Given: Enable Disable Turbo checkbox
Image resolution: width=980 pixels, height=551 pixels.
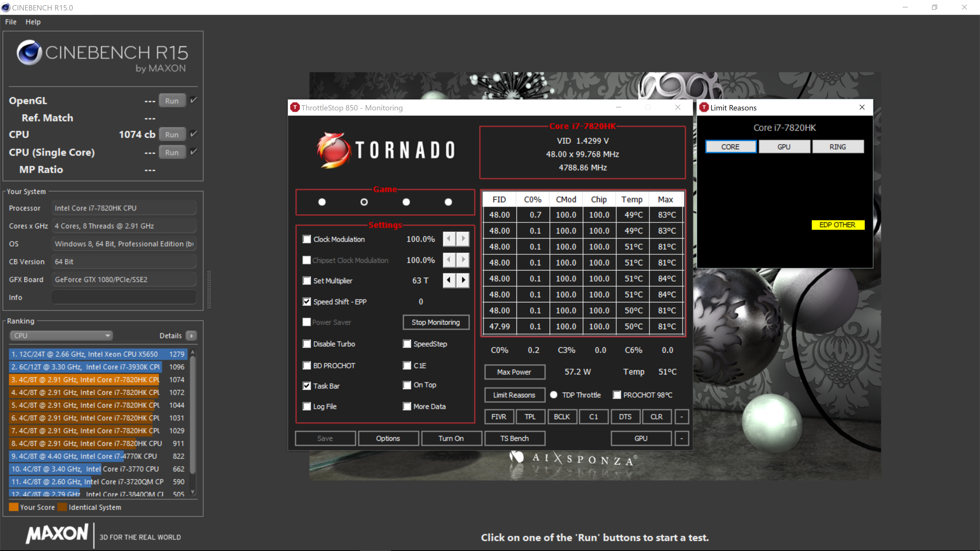Looking at the screenshot, I should pyautogui.click(x=307, y=344).
